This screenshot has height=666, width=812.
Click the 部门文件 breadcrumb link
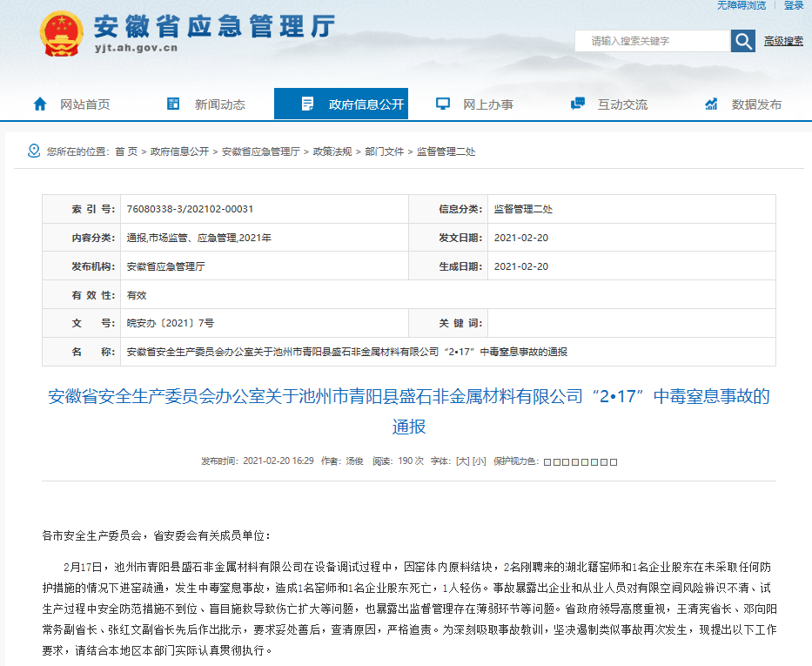(x=385, y=151)
